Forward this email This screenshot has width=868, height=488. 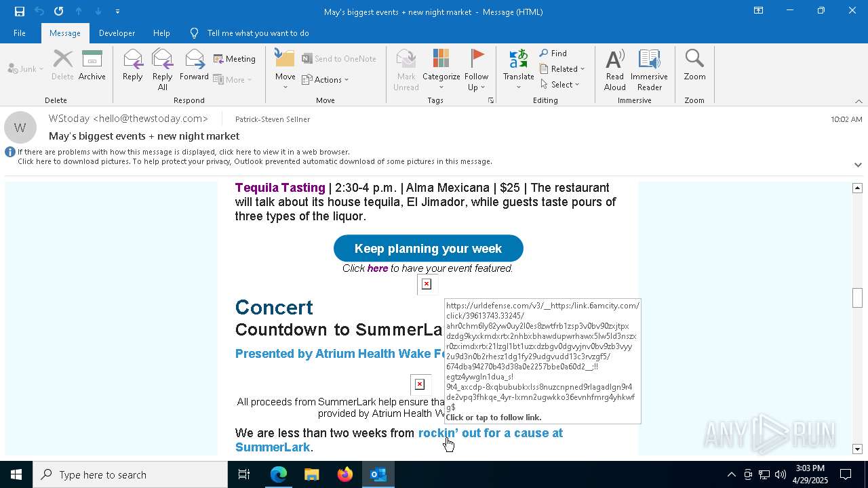194,66
